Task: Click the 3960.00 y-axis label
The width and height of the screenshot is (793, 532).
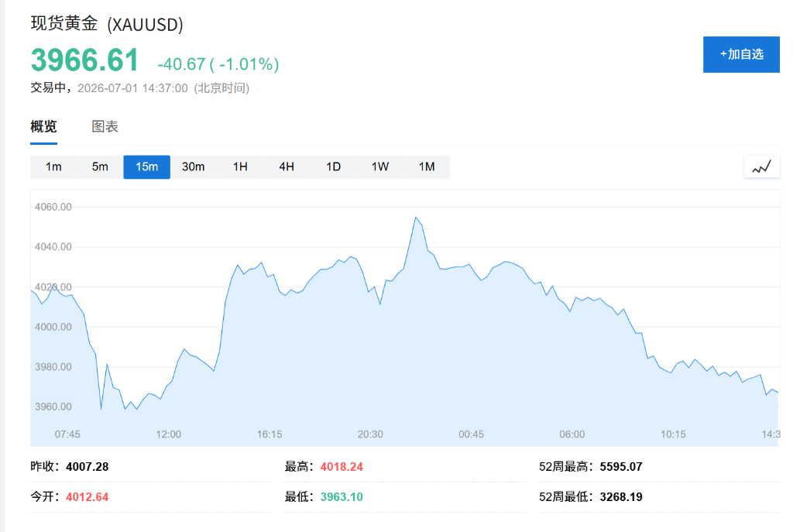Action: [x=53, y=407]
